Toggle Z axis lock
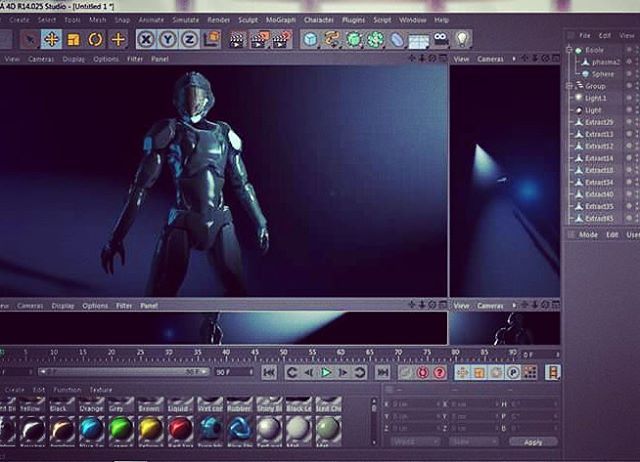Viewport: 640px width, 462px height. coord(190,40)
